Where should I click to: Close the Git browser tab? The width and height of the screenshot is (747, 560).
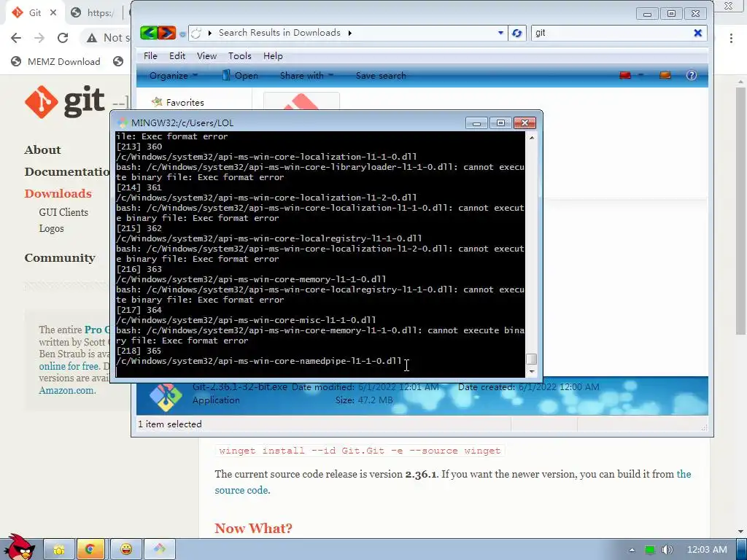point(53,13)
